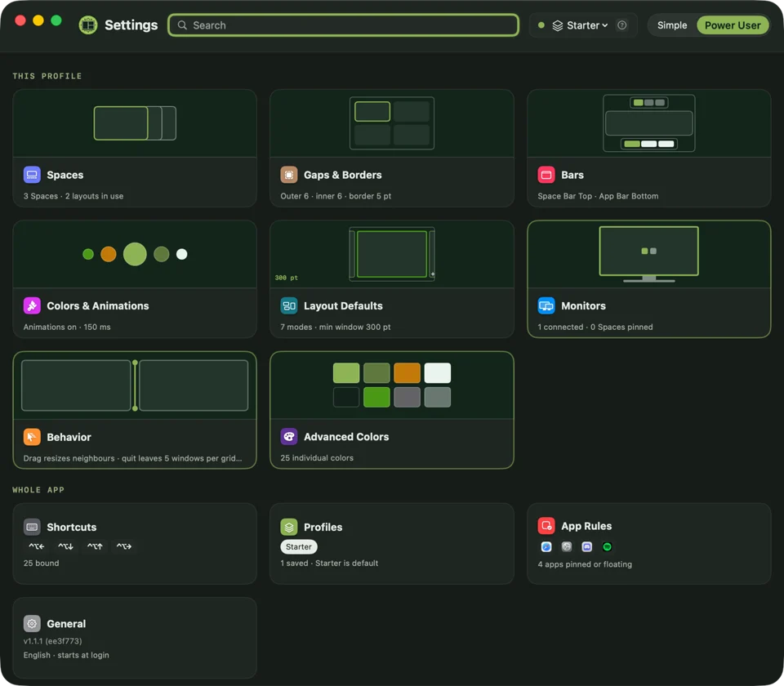Click the white swatch in Advanced Colors
The height and width of the screenshot is (686, 784).
coord(438,373)
